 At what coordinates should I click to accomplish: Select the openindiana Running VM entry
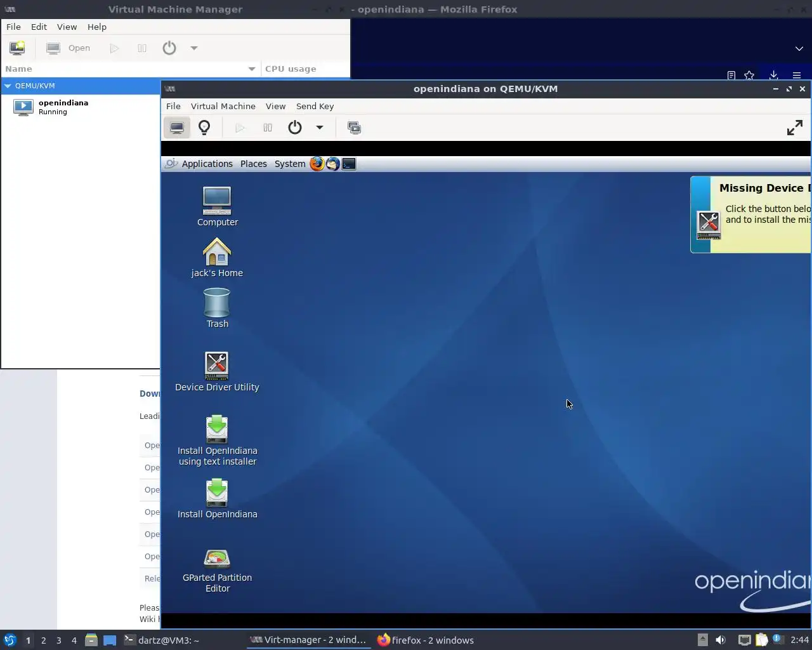(x=81, y=107)
